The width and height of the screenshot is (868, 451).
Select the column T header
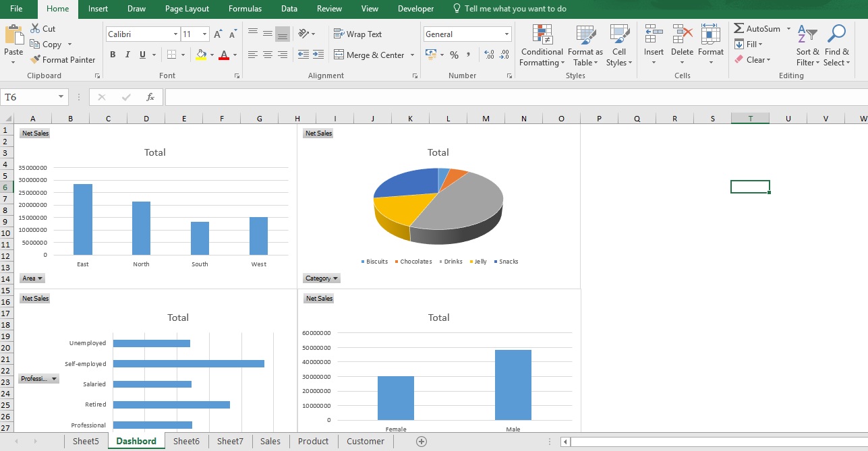click(x=750, y=119)
